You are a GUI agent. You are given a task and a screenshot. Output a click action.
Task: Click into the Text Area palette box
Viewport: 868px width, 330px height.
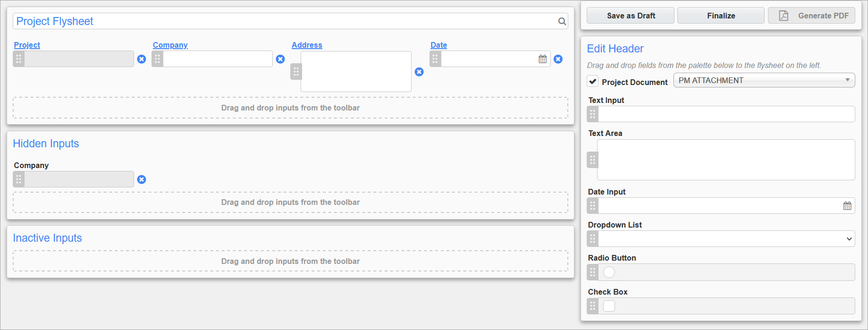(725, 160)
